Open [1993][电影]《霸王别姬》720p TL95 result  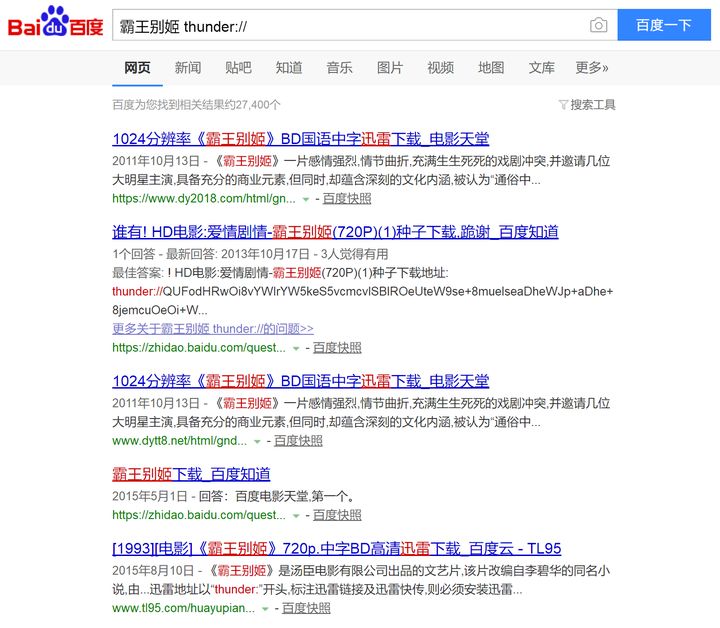click(337, 549)
